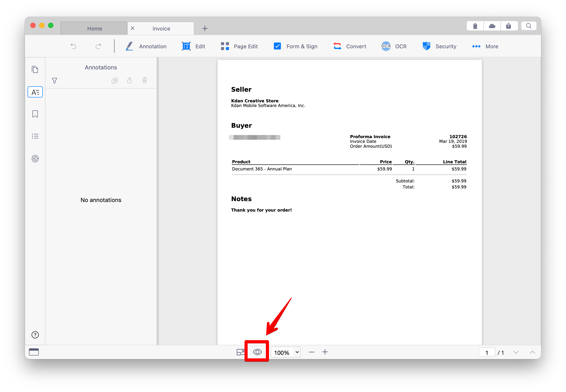Click the presentation mode icon
This screenshot has height=392, width=566.
coord(241,352)
